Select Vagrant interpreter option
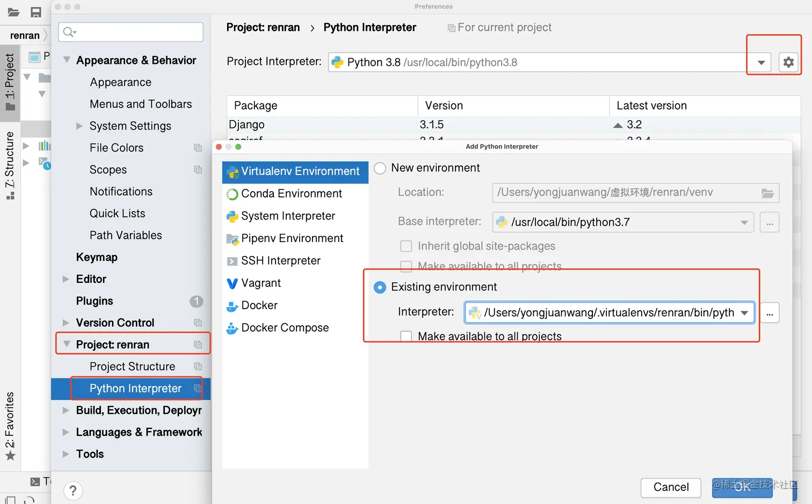Image resolution: width=812 pixels, height=504 pixels. [295, 283]
